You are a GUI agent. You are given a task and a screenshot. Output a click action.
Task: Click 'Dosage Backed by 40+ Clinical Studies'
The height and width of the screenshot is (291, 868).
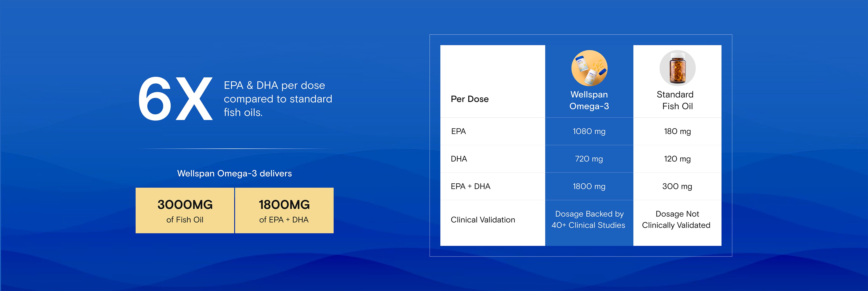(x=589, y=219)
